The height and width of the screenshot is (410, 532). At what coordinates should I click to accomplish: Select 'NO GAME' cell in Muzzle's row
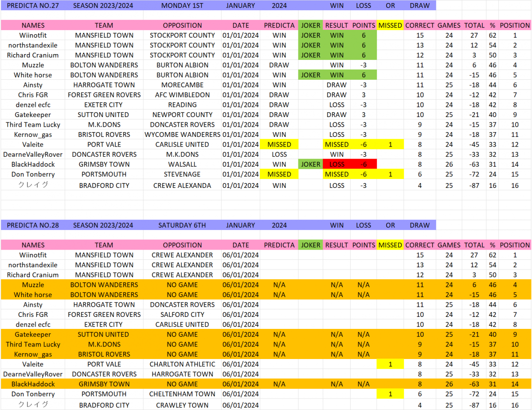point(182,285)
